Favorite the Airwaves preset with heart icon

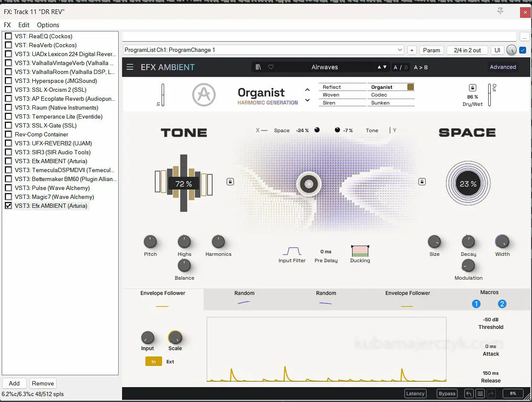tap(271, 67)
